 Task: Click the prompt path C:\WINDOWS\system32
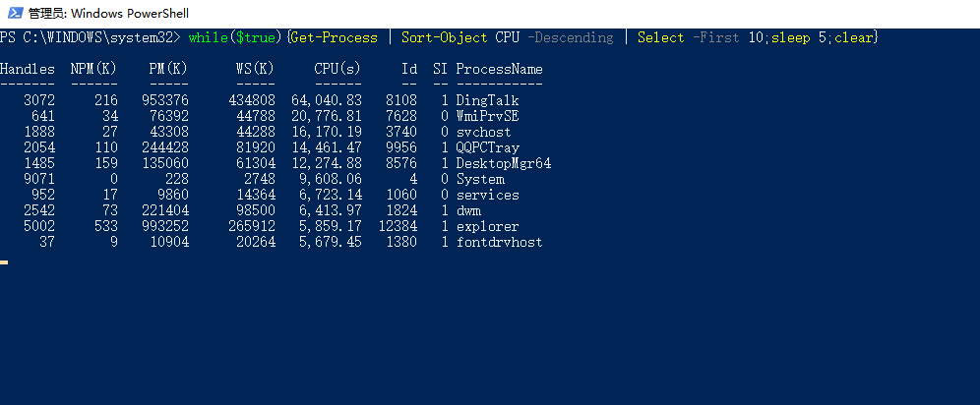point(98,37)
